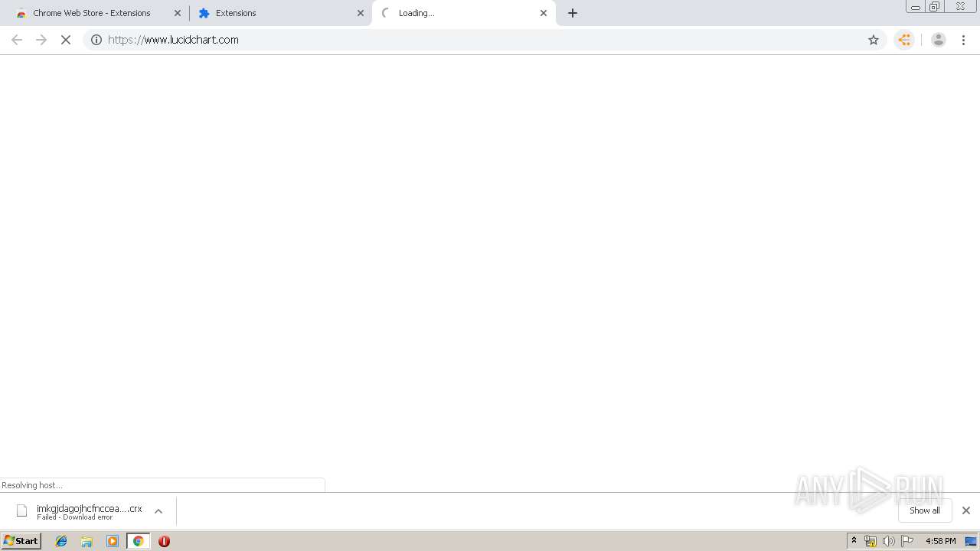Open the volume tray icon
This screenshot has width=980, height=551.
(x=889, y=541)
